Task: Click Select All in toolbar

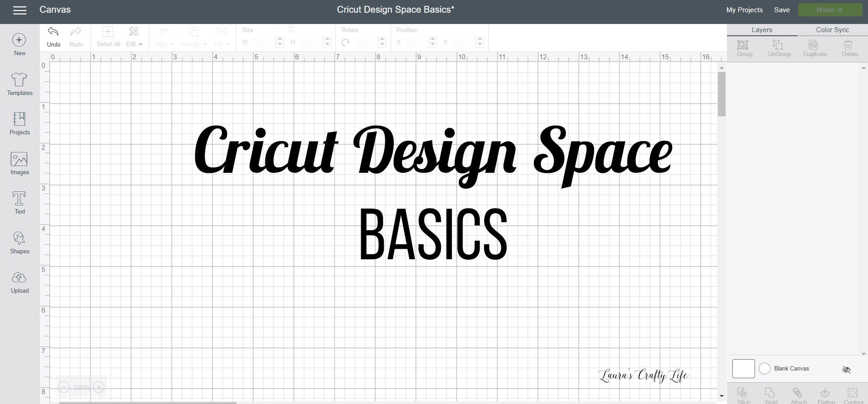Action: click(x=108, y=37)
